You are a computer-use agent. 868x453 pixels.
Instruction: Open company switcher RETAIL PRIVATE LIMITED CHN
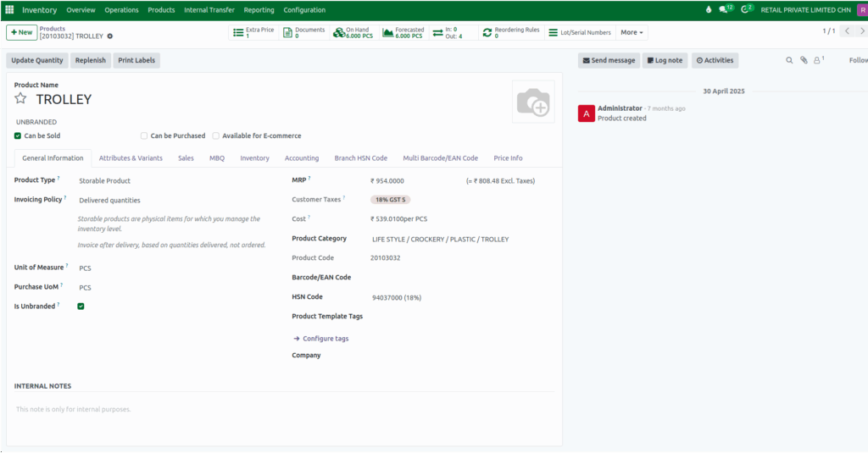pyautogui.click(x=805, y=10)
